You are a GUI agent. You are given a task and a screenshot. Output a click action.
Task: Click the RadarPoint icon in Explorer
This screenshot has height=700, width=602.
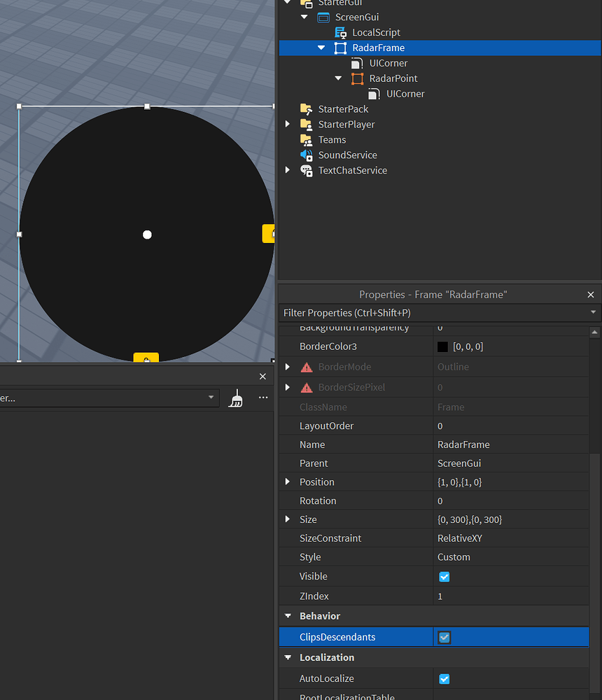(x=358, y=78)
